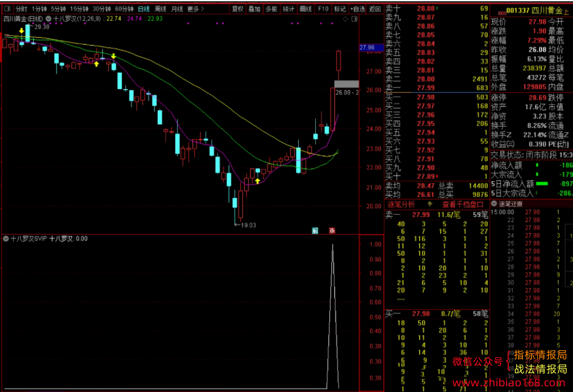This screenshot has height=392, width=573.
Task: Click the 买十 27.89 bid row
Action: tap(437, 177)
